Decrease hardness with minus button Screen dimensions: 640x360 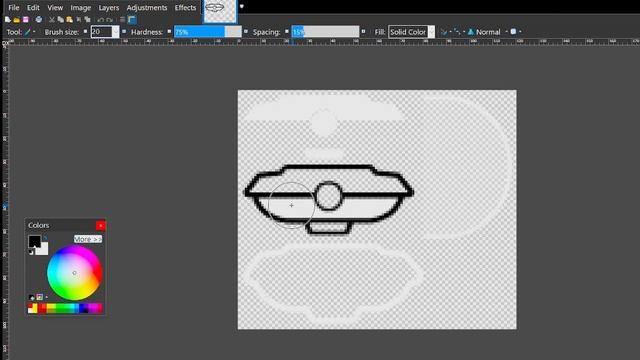point(169,31)
